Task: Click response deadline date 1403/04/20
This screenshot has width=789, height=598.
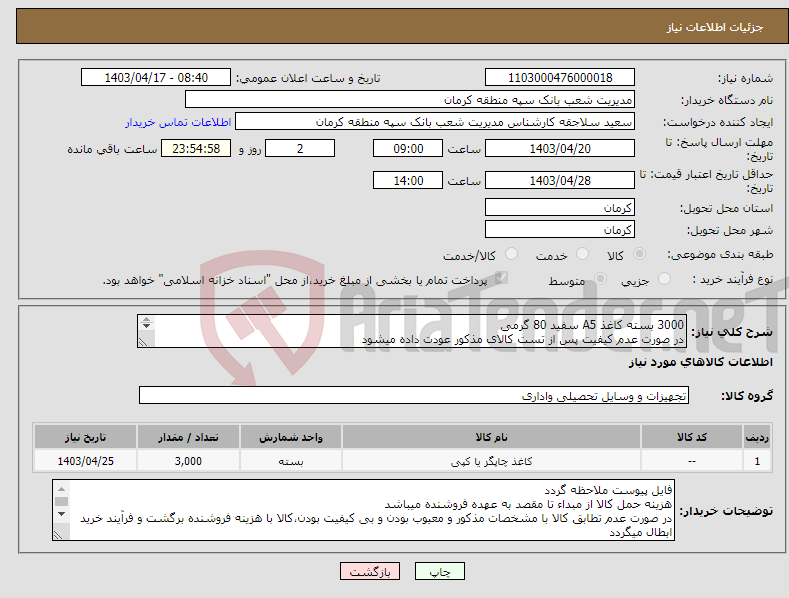Action: click(560, 148)
